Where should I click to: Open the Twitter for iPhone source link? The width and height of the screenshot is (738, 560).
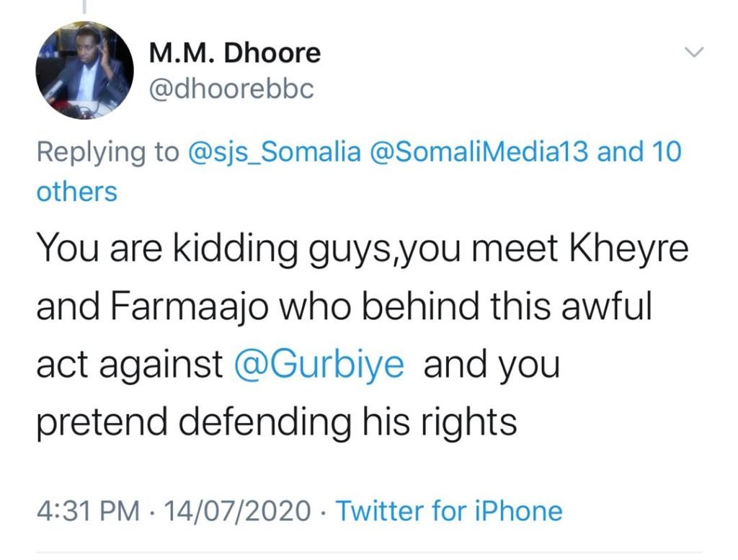(x=449, y=511)
